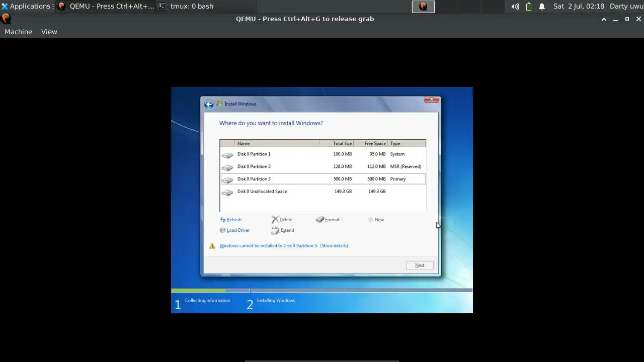Click the battery indicator icon
The height and width of the screenshot is (362, 644).
point(529,7)
